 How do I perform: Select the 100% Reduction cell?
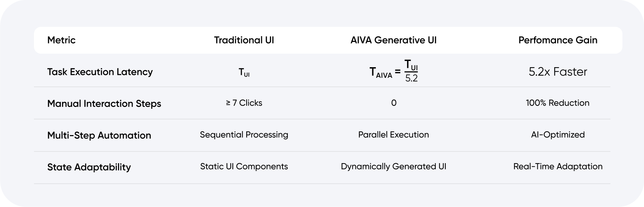click(557, 103)
